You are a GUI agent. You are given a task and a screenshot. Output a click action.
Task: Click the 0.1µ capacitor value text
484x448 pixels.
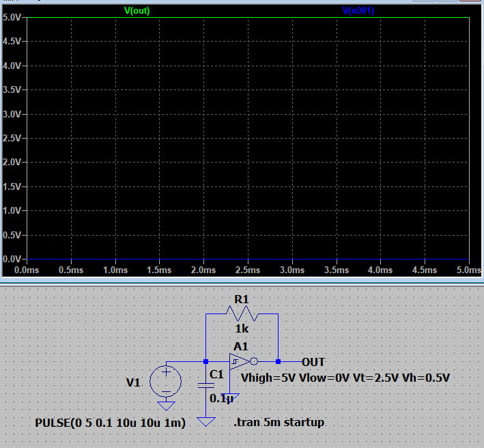[x=221, y=398]
